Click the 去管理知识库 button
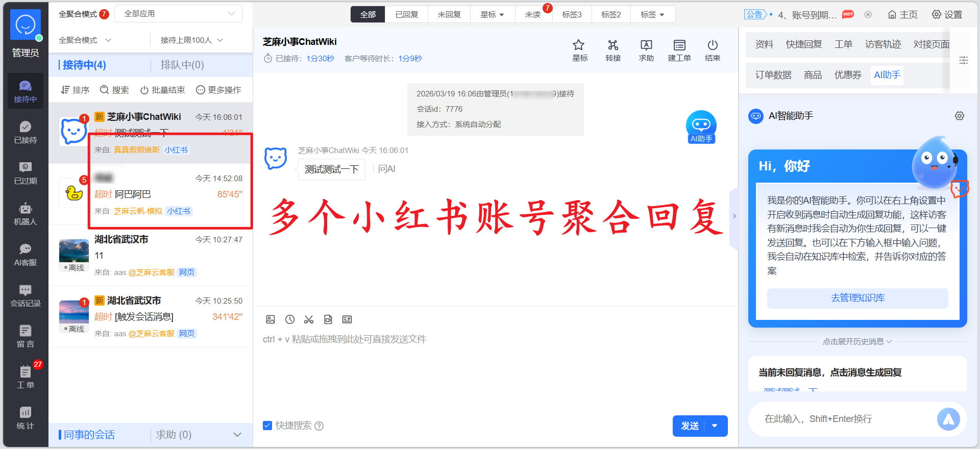The width and height of the screenshot is (980, 449). point(857,298)
